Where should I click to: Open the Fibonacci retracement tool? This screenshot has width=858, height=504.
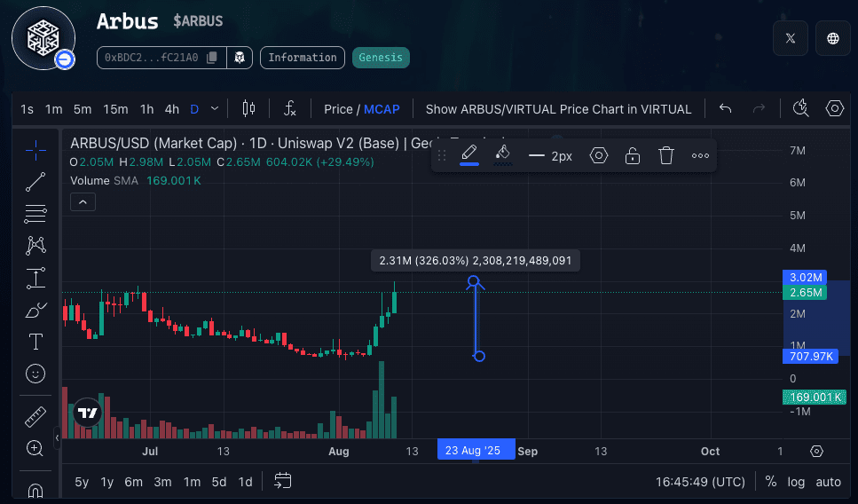pyautogui.click(x=35, y=213)
